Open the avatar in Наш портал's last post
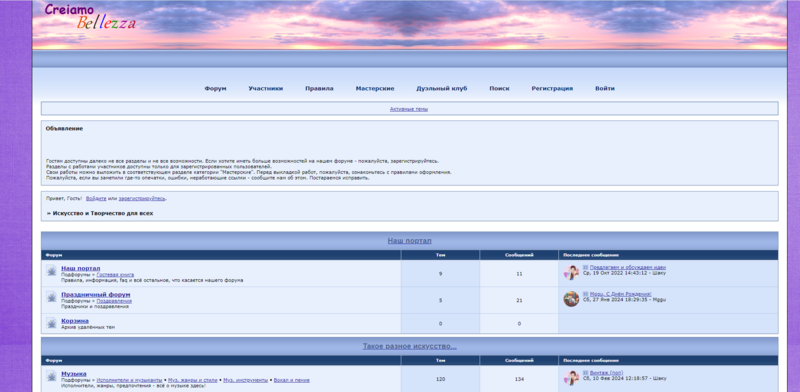This screenshot has height=392, width=800. coord(571,273)
